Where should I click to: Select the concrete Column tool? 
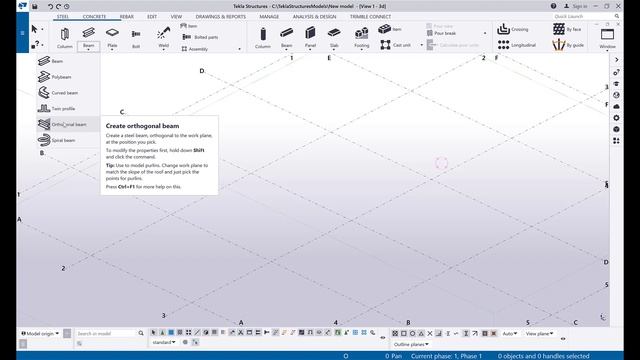263,38
